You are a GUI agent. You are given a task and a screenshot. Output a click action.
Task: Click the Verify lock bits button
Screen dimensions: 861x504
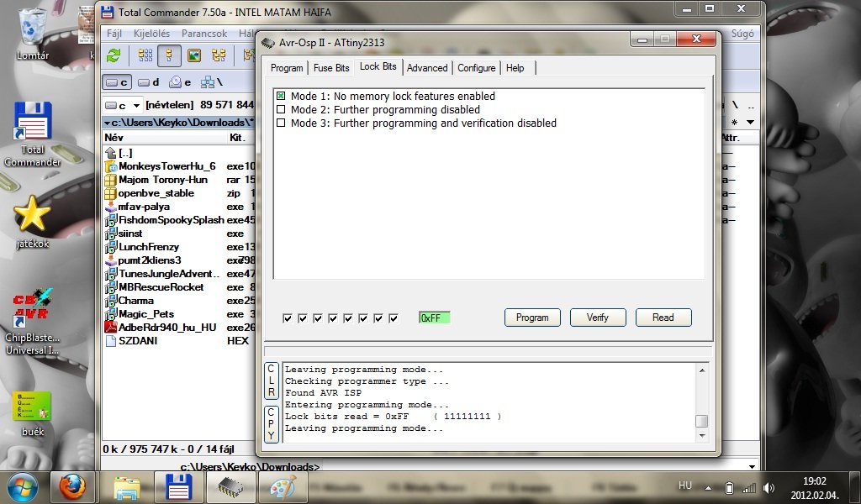tap(598, 318)
